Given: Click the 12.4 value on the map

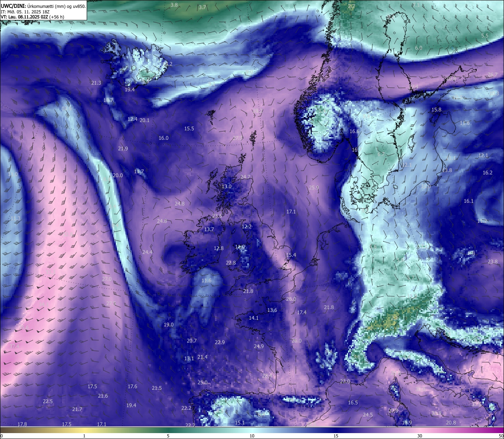Looking at the screenshot, I should (133, 119).
